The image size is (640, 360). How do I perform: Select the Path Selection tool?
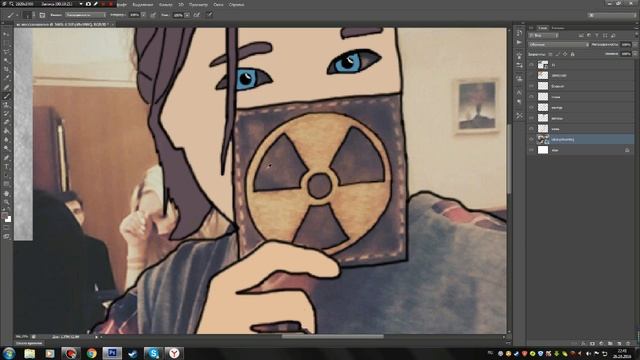coord(6,175)
